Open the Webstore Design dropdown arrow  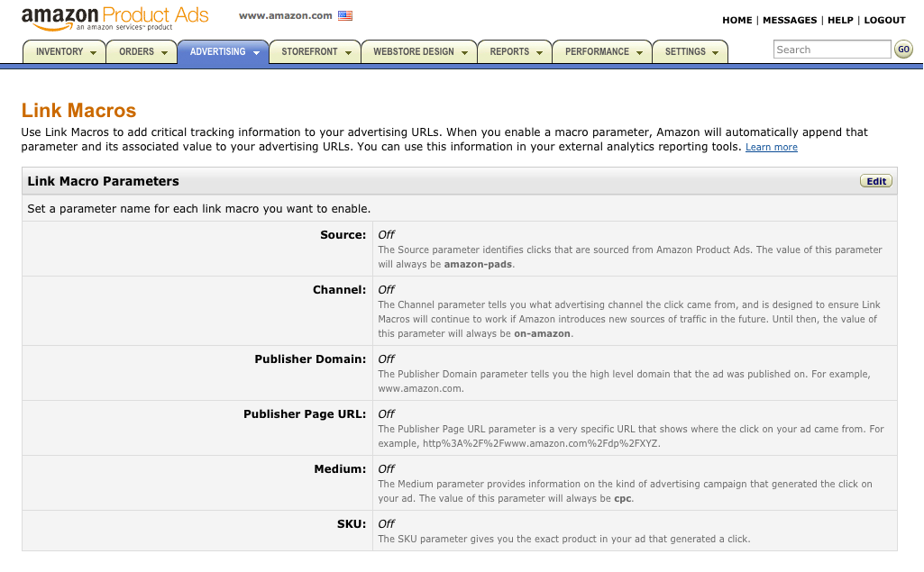point(464,53)
